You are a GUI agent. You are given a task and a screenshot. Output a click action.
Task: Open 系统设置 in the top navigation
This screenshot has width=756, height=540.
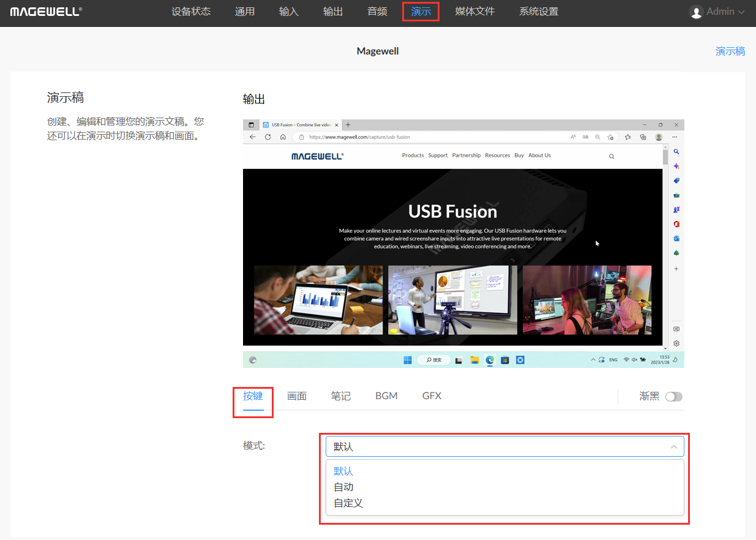pos(539,12)
